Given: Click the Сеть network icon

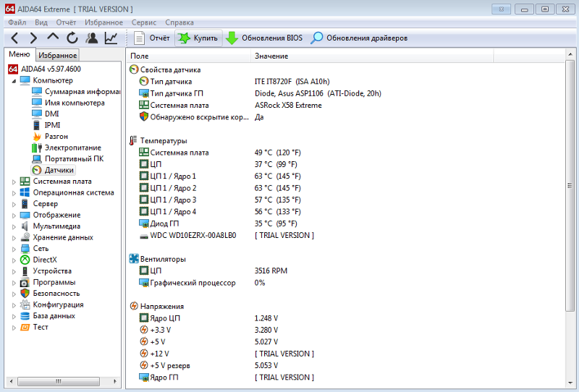Looking at the screenshot, I should click(25, 248).
